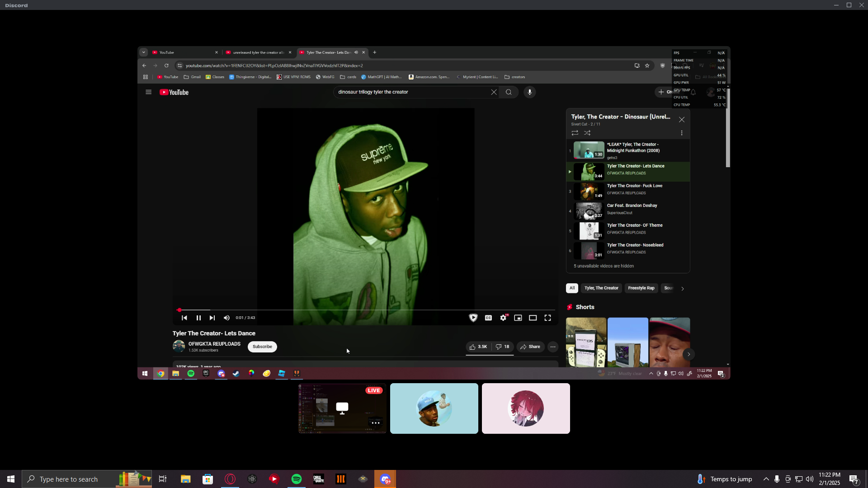868x488 pixels.
Task: Open YouTube hamburger guide menu
Action: 148,92
